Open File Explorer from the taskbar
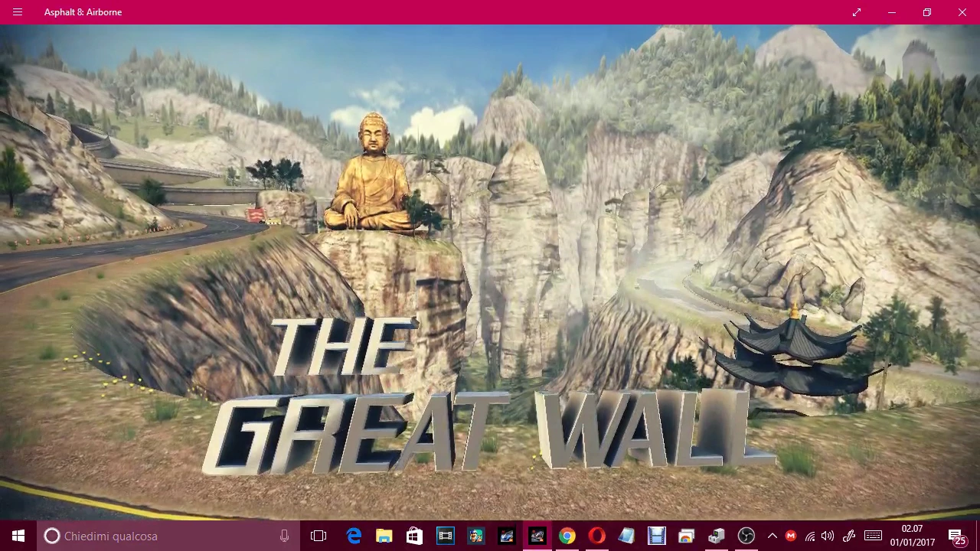The image size is (980, 551). [384, 536]
